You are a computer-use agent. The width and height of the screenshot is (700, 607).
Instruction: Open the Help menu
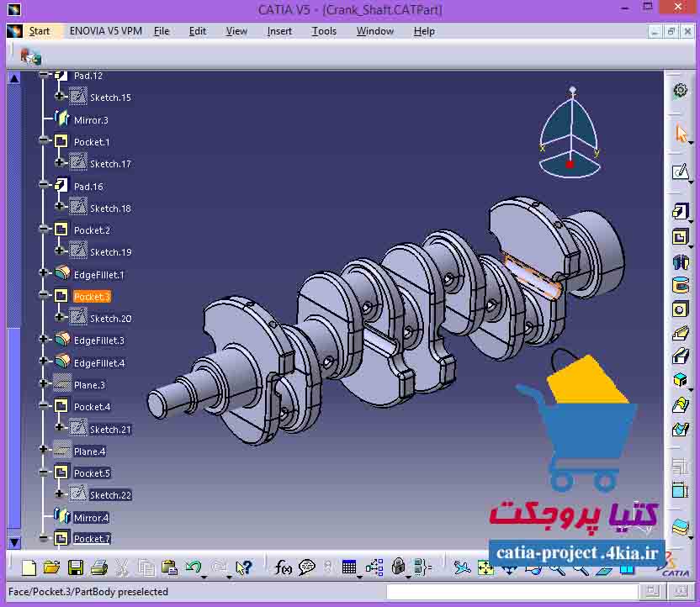(x=424, y=31)
